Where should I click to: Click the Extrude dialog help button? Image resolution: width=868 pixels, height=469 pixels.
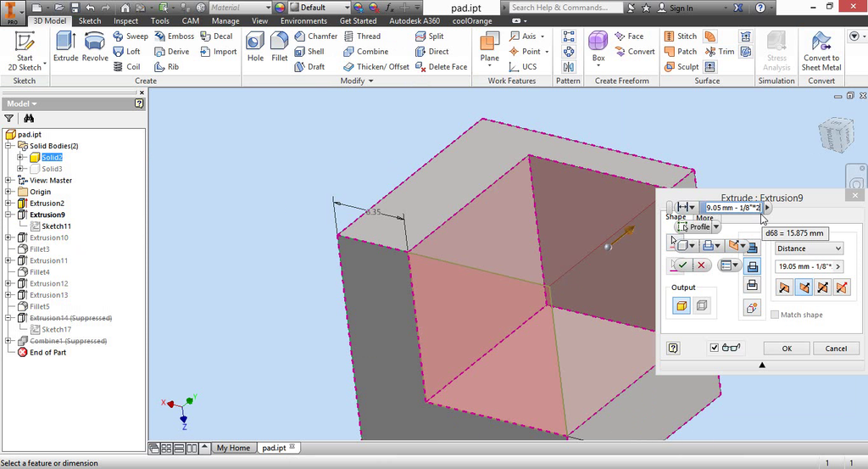tap(673, 348)
